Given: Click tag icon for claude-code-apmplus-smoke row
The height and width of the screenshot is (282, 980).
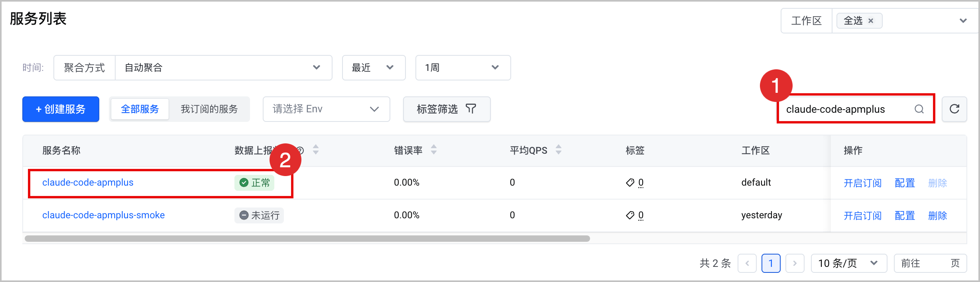Looking at the screenshot, I should [x=630, y=215].
